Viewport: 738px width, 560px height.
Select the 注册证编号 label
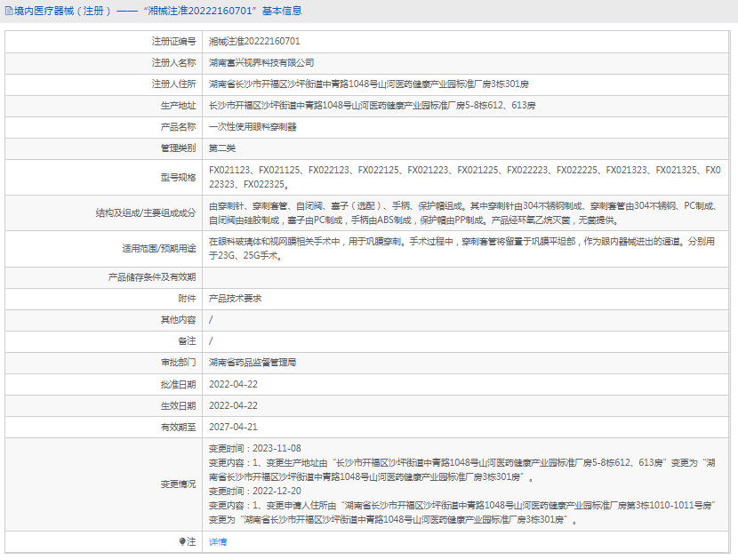173,42
